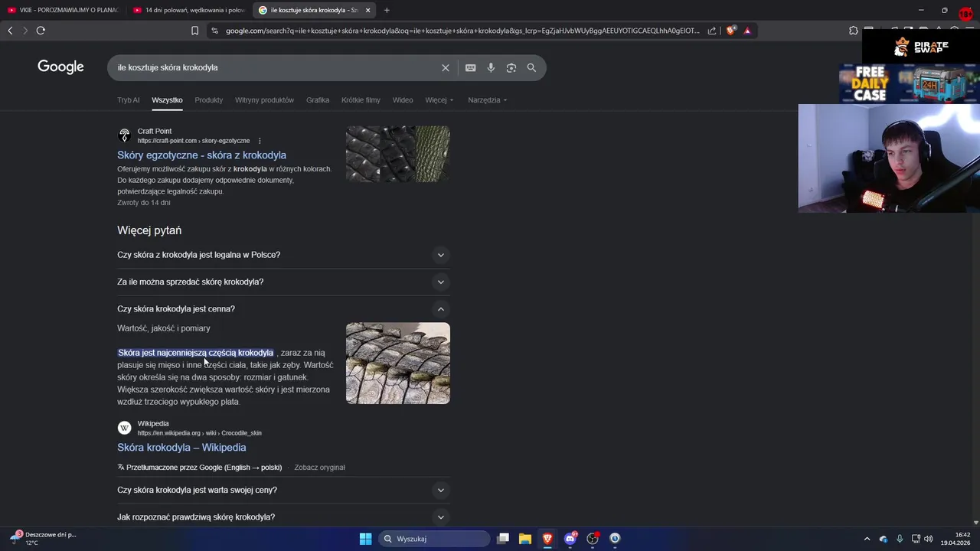Open more options for Craft Point result
The image size is (980, 551).
pos(260,141)
